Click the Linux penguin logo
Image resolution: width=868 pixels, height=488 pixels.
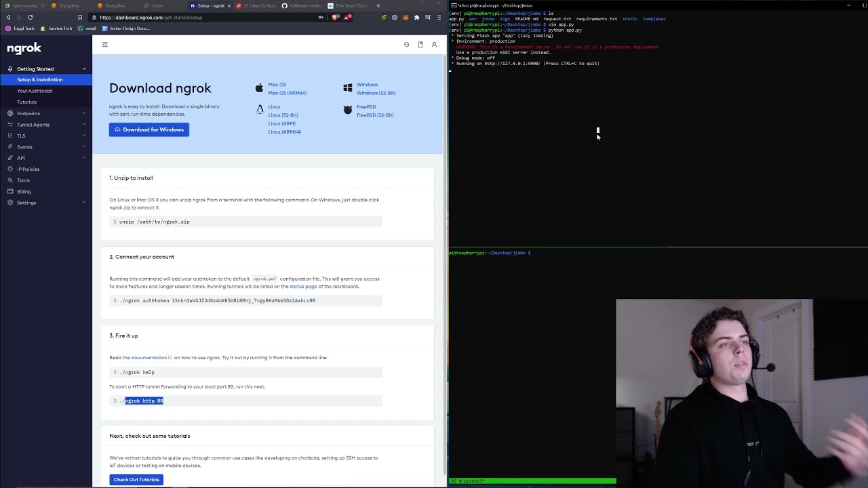(x=260, y=110)
